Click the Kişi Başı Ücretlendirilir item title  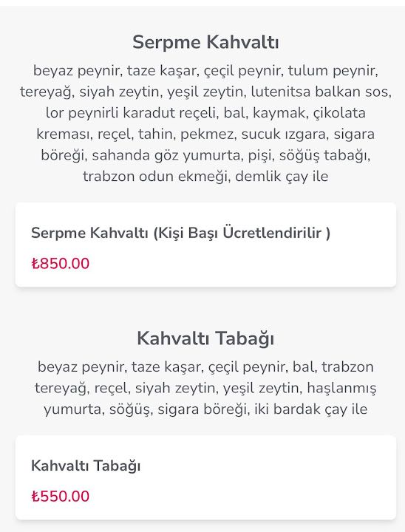(180, 233)
